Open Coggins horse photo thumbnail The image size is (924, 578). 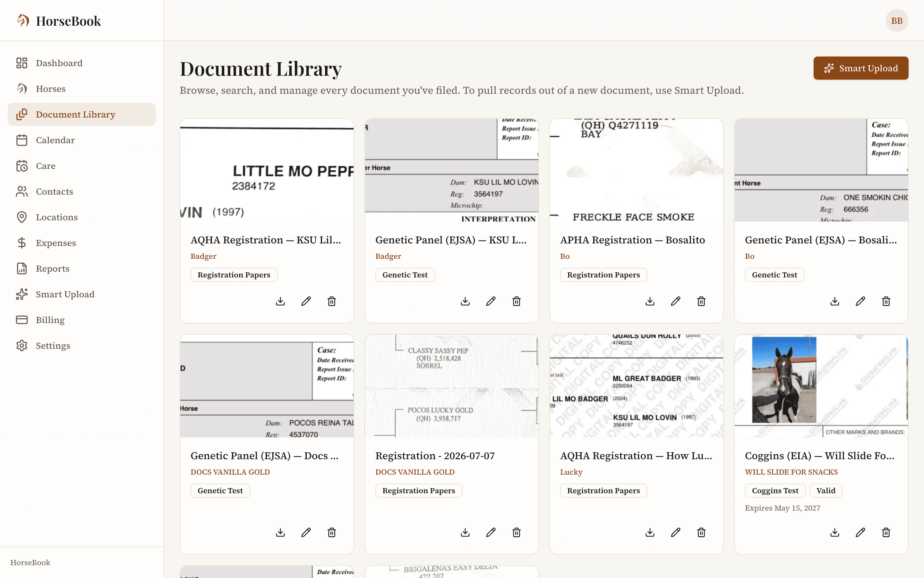(821, 386)
